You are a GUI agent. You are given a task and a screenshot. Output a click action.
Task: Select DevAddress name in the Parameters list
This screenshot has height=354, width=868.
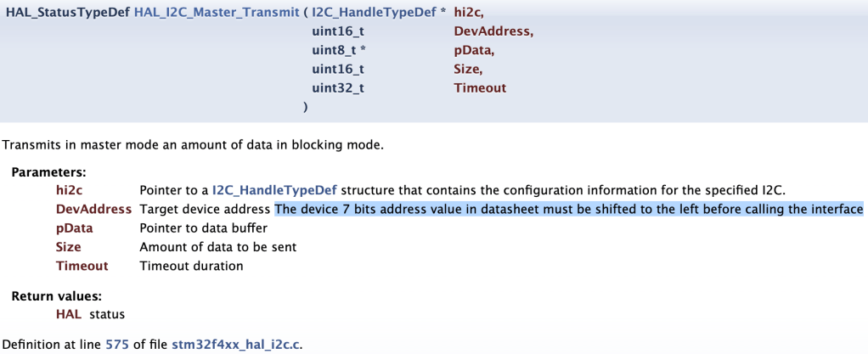(93, 209)
